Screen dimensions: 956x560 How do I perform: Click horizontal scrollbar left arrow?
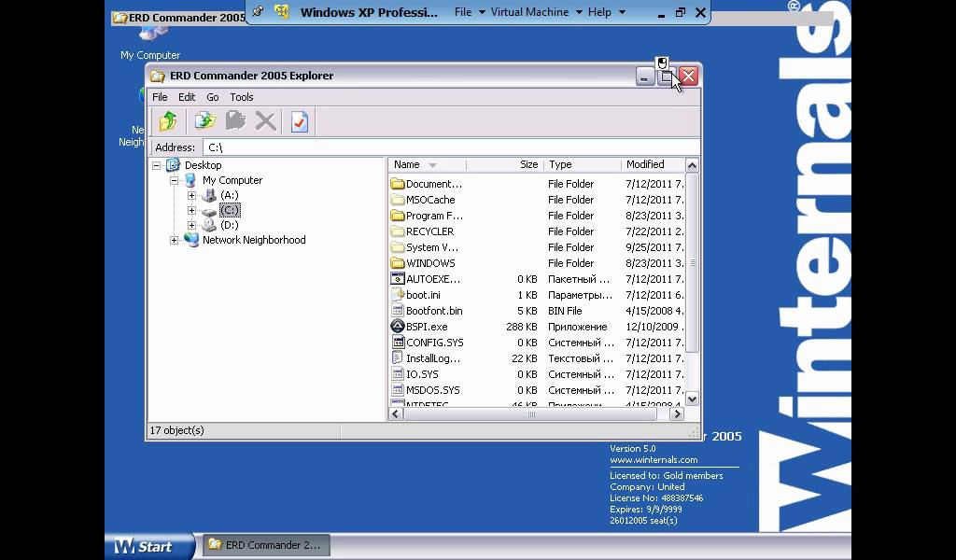(396, 413)
